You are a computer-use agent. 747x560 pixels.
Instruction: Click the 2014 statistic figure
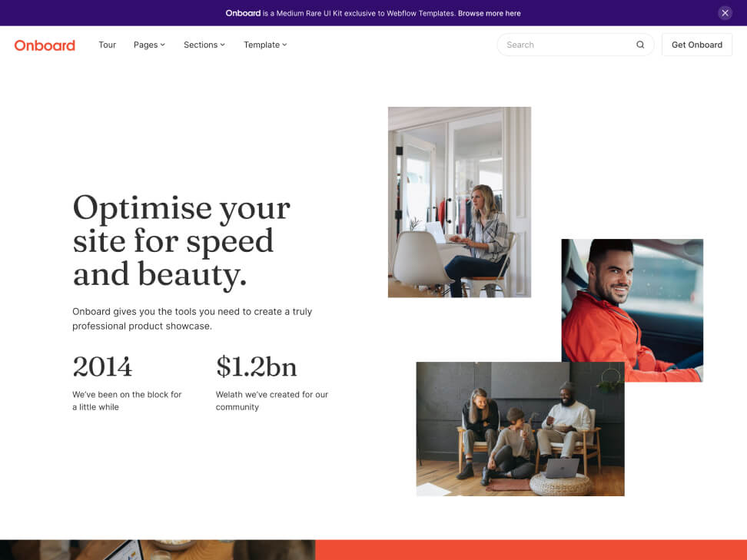(102, 366)
